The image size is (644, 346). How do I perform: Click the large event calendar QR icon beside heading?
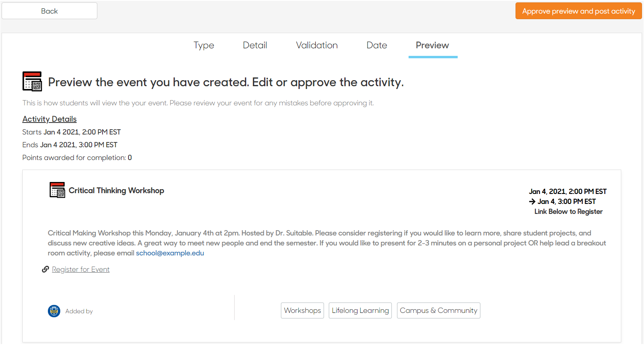(32, 81)
